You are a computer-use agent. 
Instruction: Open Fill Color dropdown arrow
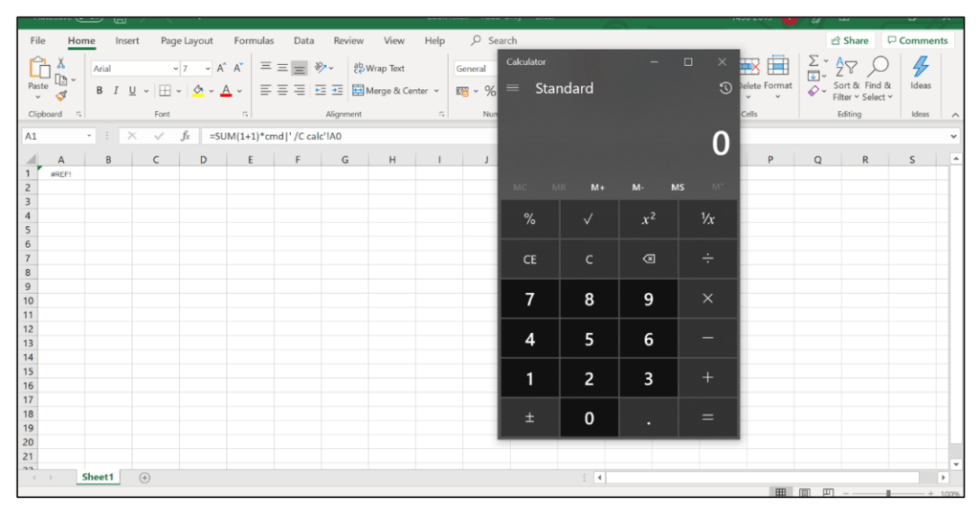click(212, 91)
